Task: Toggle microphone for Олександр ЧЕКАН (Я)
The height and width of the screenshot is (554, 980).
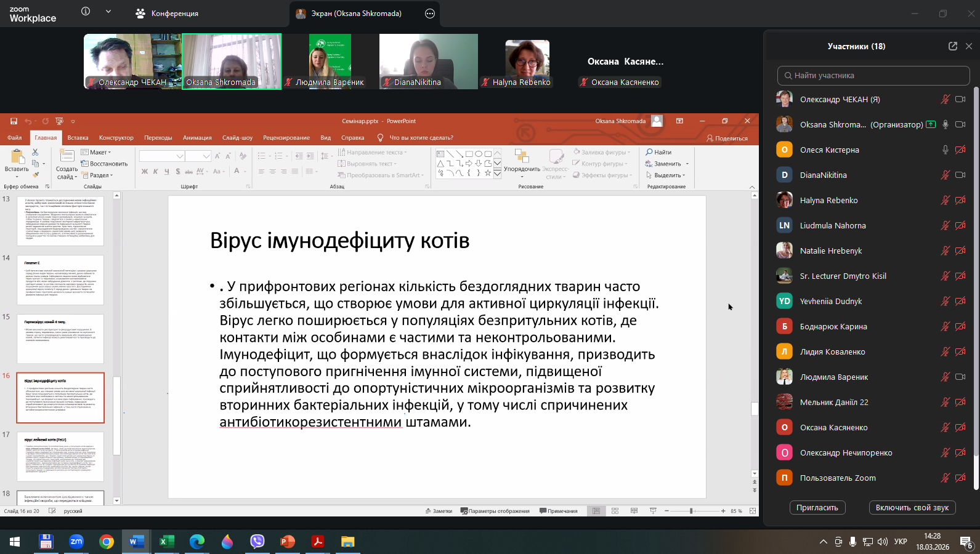Action: coord(945,99)
